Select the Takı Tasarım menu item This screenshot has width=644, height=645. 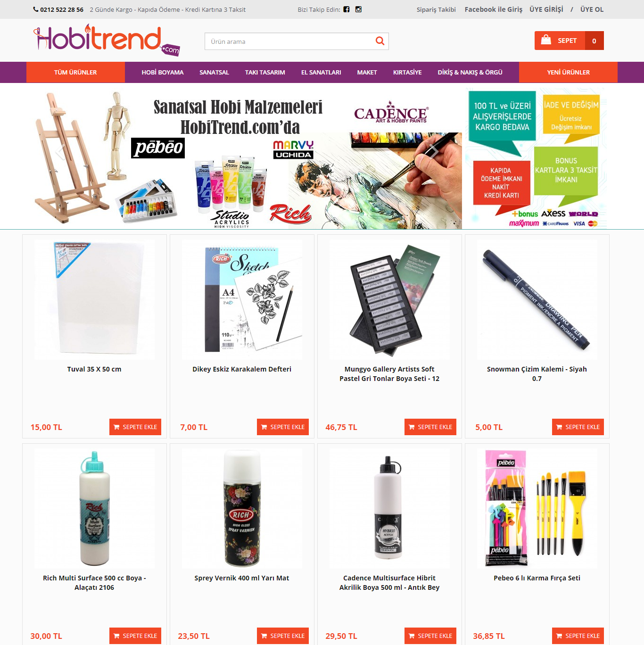point(265,72)
